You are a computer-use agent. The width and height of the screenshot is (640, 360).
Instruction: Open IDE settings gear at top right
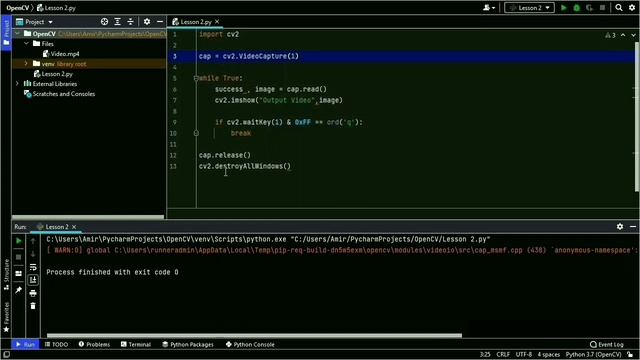(x=632, y=8)
